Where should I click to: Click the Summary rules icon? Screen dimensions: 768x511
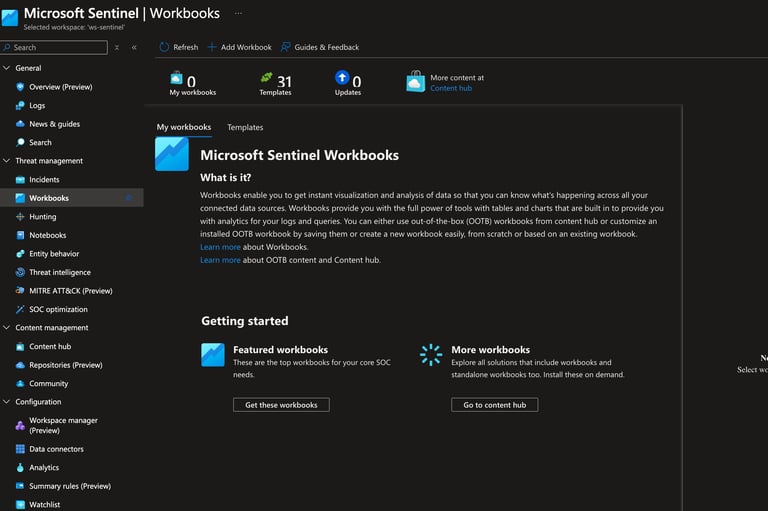coord(20,486)
